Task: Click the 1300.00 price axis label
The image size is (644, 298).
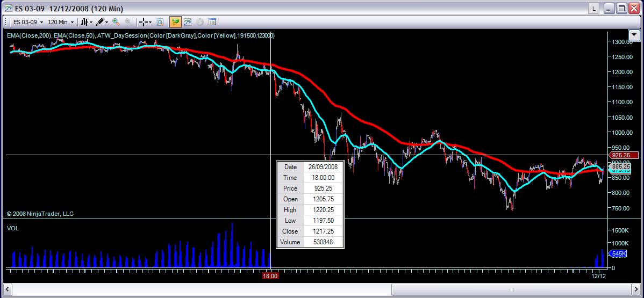Action: pos(621,41)
